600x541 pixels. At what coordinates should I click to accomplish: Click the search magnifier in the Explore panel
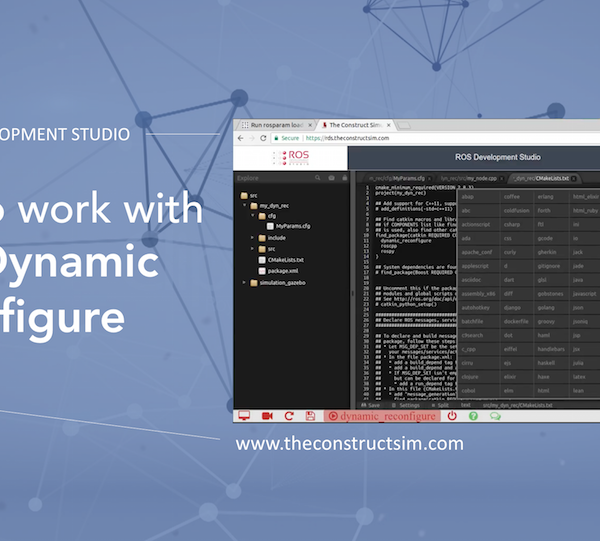(x=318, y=178)
